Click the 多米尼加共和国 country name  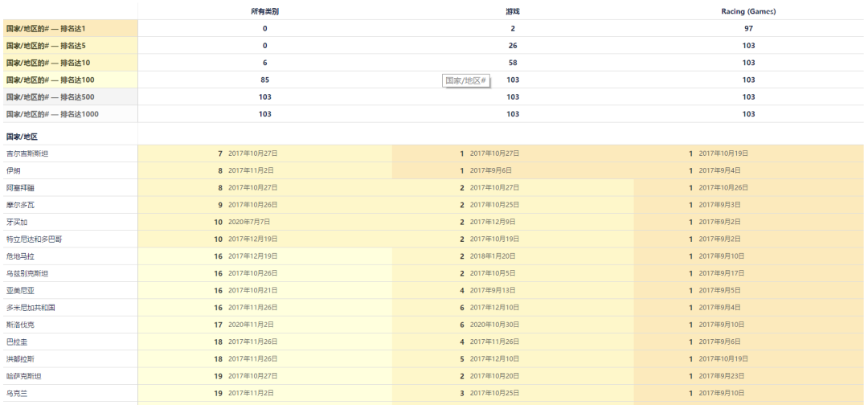31,308
